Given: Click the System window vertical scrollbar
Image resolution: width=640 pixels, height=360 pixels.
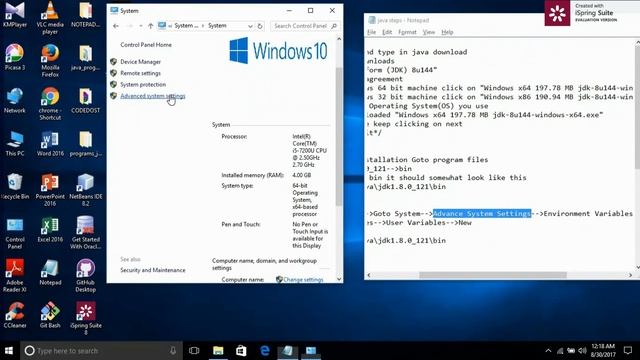Looking at the screenshot, I should [x=339, y=137].
